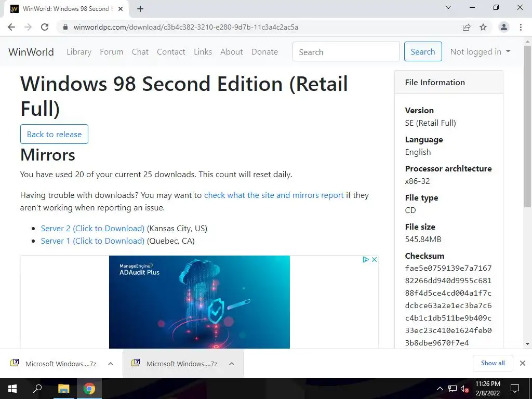532x399 pixels.
Task: Open the Donate nav item
Action: click(x=264, y=52)
